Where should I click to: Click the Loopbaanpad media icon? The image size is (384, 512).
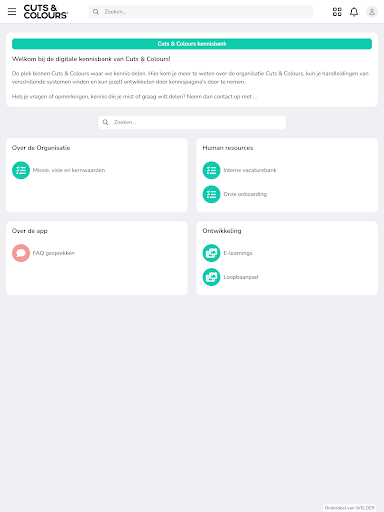(211, 277)
